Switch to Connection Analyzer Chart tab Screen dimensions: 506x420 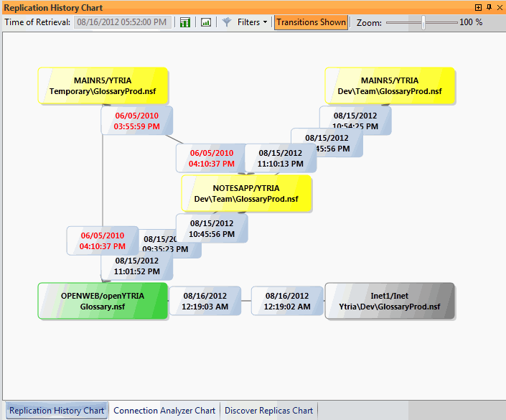pyautogui.click(x=164, y=411)
